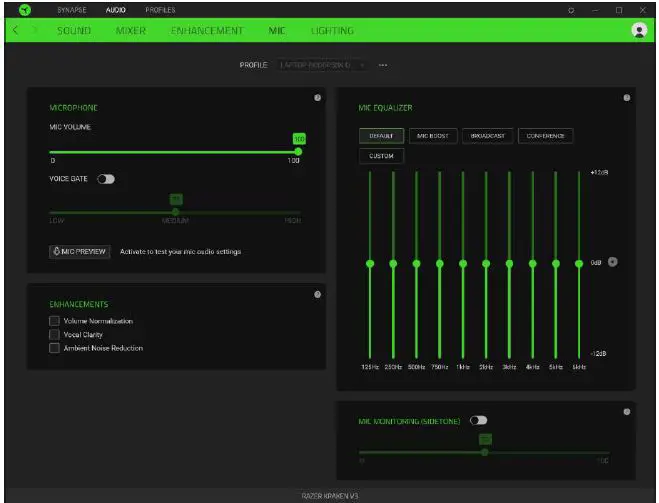Enable the Ambient Noise Reduction checkbox
The image size is (659, 503).
pyautogui.click(x=54, y=348)
